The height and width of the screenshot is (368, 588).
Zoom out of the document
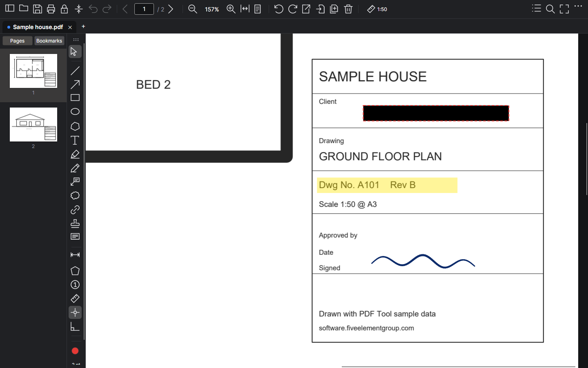click(193, 9)
